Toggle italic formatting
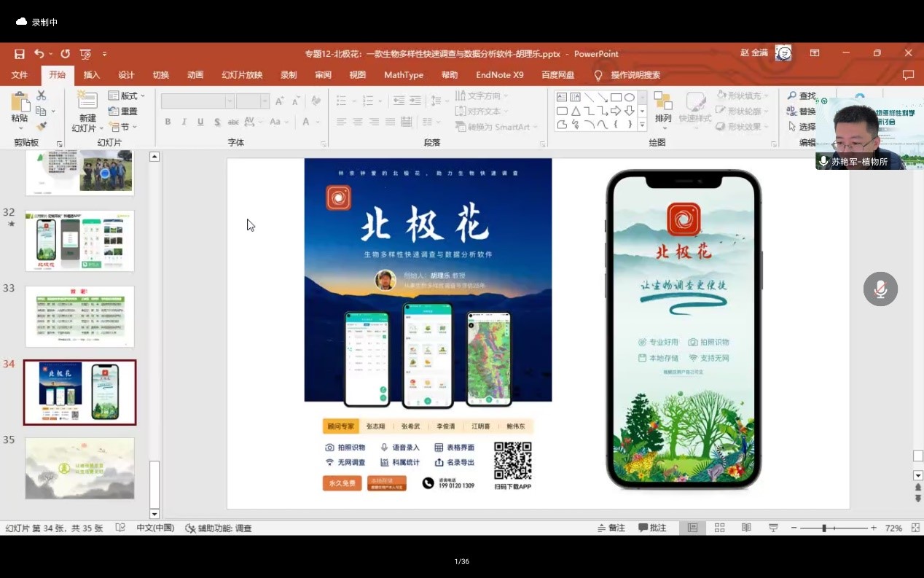924x578 pixels. pos(184,122)
